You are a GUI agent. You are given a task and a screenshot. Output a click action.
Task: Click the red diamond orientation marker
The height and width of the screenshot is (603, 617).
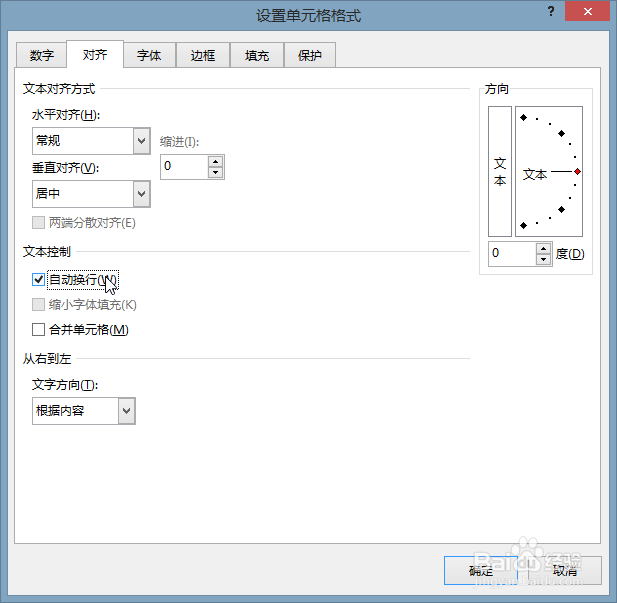pyautogui.click(x=577, y=172)
